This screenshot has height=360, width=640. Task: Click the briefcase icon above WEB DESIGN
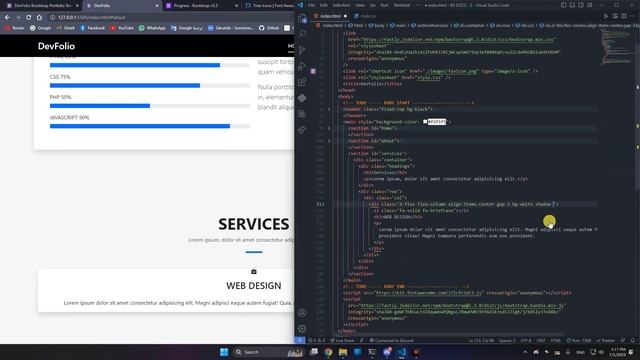coord(254,271)
